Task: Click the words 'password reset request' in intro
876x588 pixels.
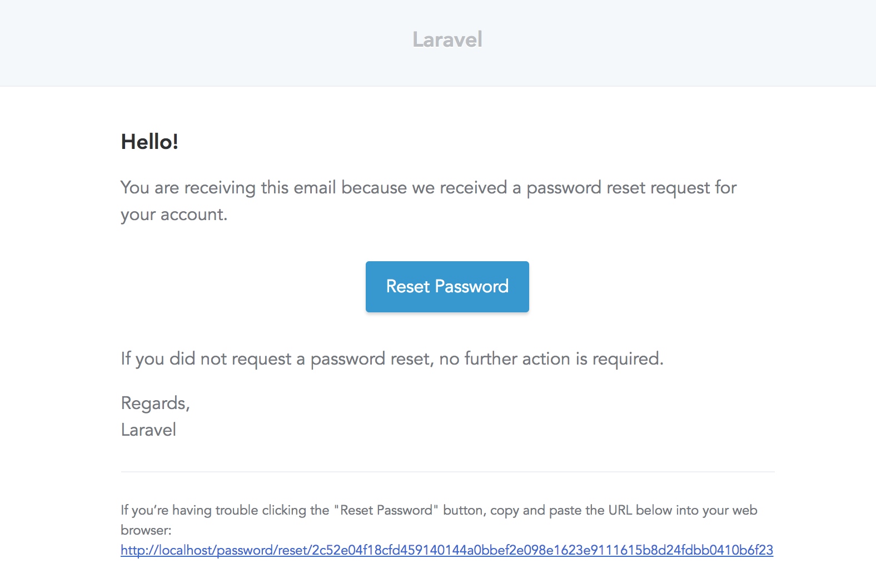Action: 619,188
